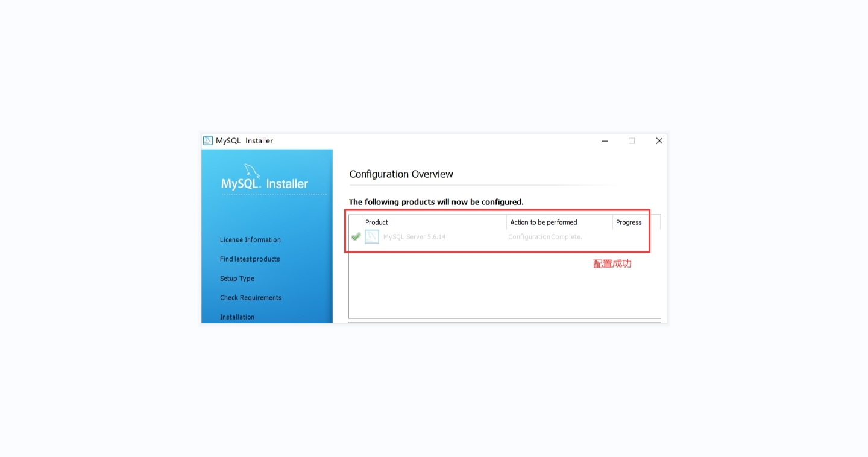This screenshot has height=457, width=868.
Task: Select the MySQL Server 5.6.14 row text
Action: coord(415,237)
